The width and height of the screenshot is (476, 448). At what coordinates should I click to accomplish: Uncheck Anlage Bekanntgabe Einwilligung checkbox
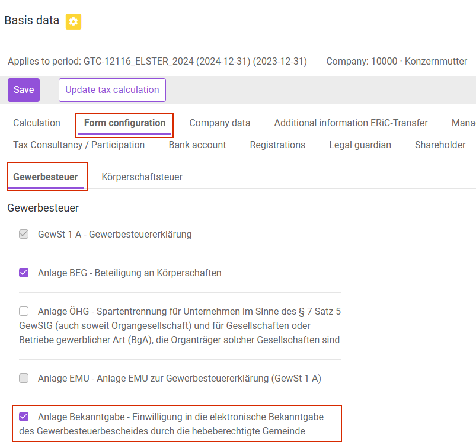pyautogui.click(x=24, y=417)
